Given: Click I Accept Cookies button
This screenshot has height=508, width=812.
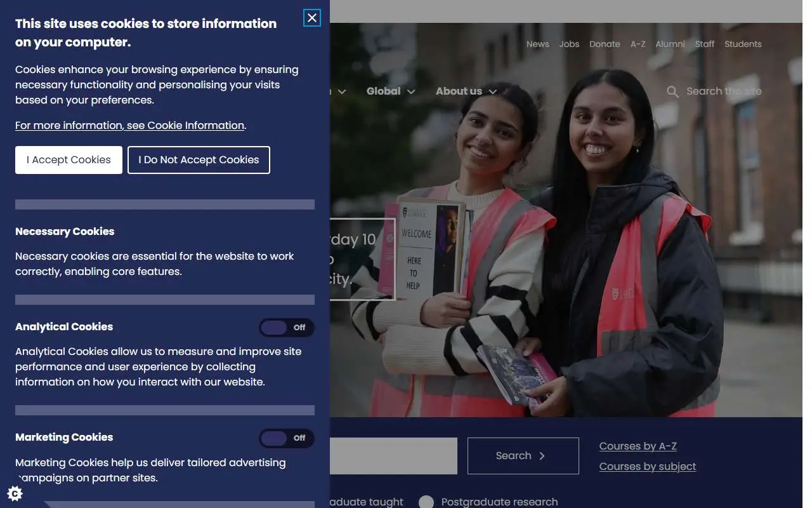Looking at the screenshot, I should click(x=69, y=160).
